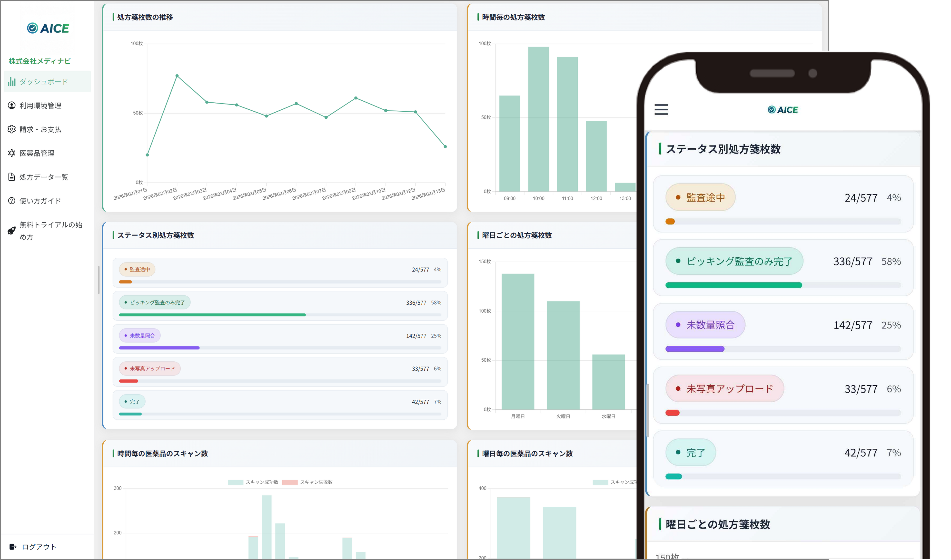Screen dimensions: 951x560
Task: Click the logout arrow icon
Action: [x=12, y=546]
